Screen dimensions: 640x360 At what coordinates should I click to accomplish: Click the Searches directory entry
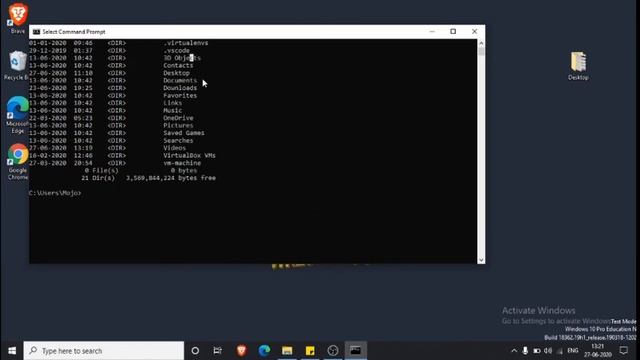(178, 140)
